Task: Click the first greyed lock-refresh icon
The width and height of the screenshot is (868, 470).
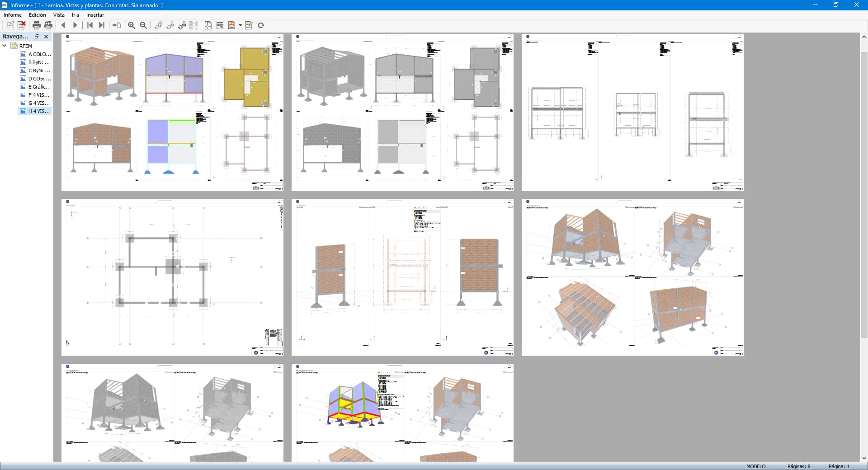Action: [x=159, y=25]
